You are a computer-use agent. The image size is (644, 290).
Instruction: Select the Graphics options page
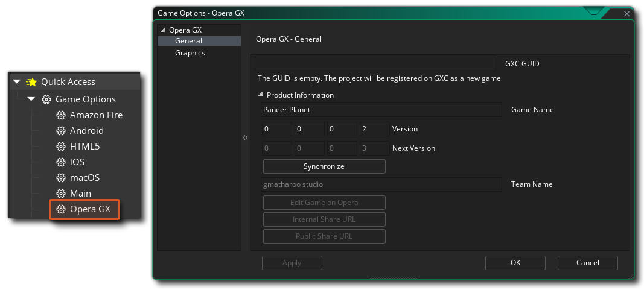pos(190,53)
